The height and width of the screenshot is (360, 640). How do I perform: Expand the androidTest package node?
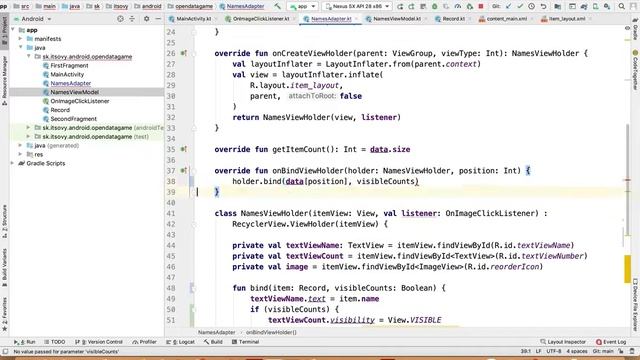[x=29, y=127]
